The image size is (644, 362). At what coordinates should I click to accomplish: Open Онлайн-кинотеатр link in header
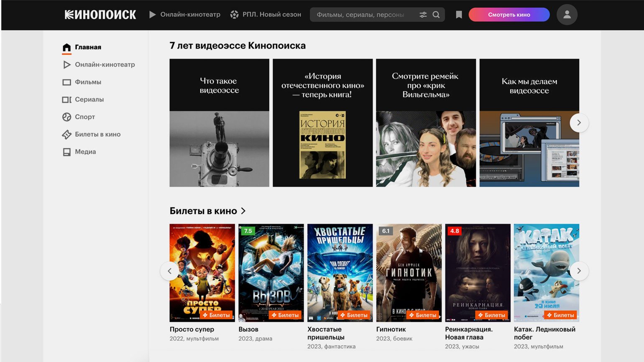190,15
